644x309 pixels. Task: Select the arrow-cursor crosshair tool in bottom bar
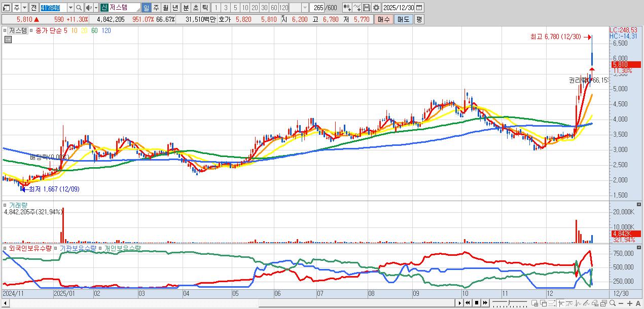561,303
